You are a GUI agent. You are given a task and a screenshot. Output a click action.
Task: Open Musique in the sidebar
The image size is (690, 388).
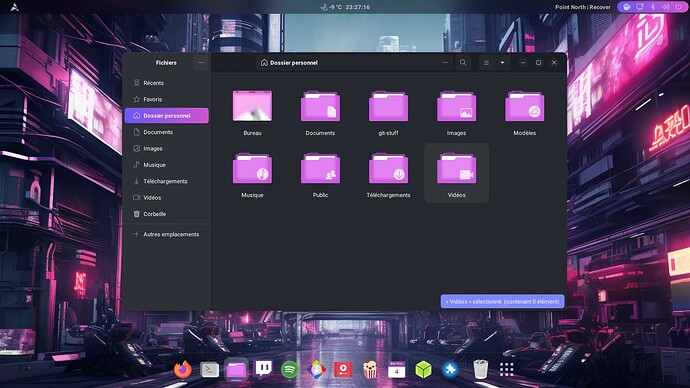pyautogui.click(x=166, y=165)
